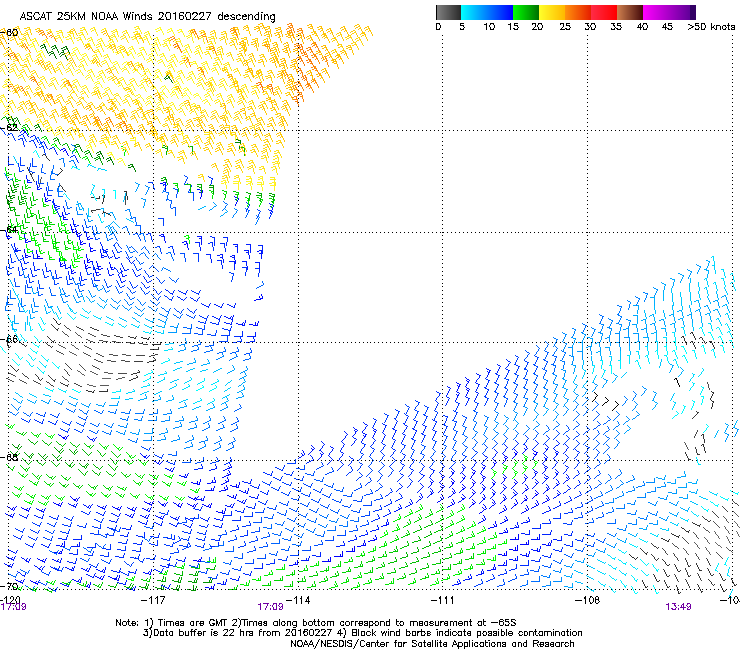
Task: Click the '-120' longitude axis label
Action: [10, 599]
